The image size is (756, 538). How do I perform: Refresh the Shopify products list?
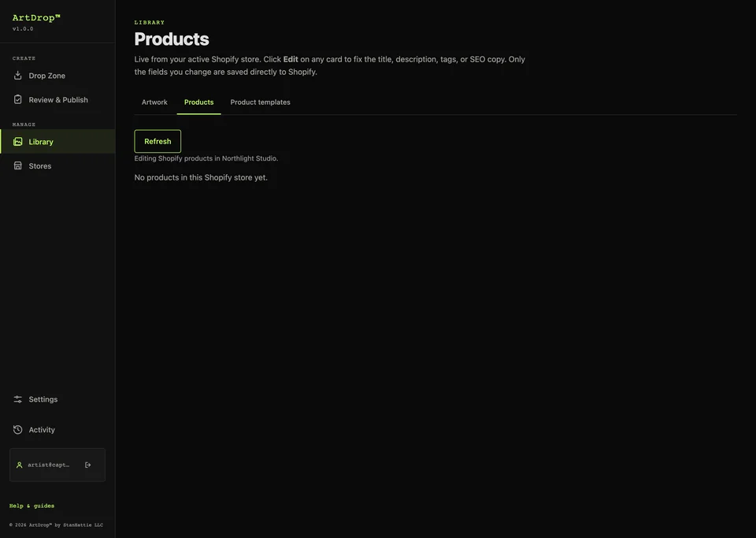click(157, 141)
